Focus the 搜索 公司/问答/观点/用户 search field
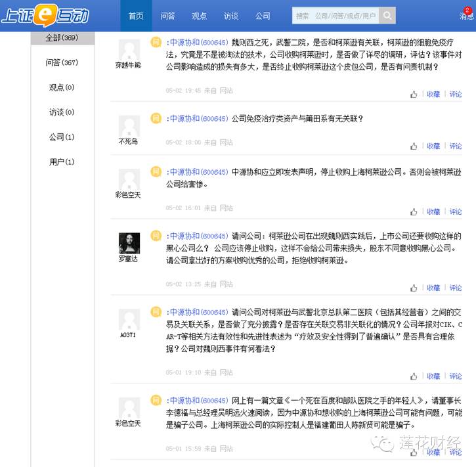Screen dimensions: 476x467 [x=335, y=15]
